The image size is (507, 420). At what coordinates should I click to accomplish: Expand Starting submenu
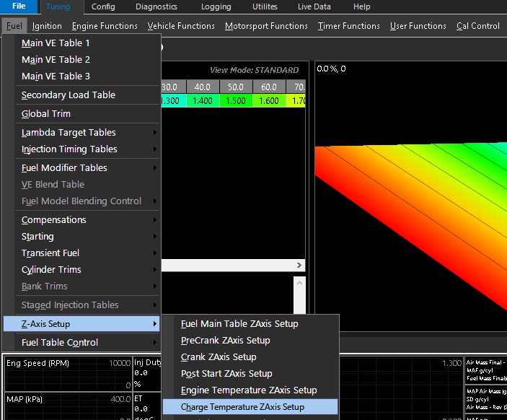pyautogui.click(x=81, y=236)
